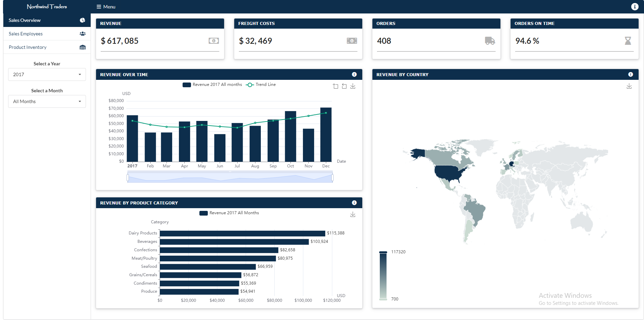Viewport: 644px width, 320px height.
Task: Click the $115,388 Dairy Products label
Action: pyautogui.click(x=336, y=233)
